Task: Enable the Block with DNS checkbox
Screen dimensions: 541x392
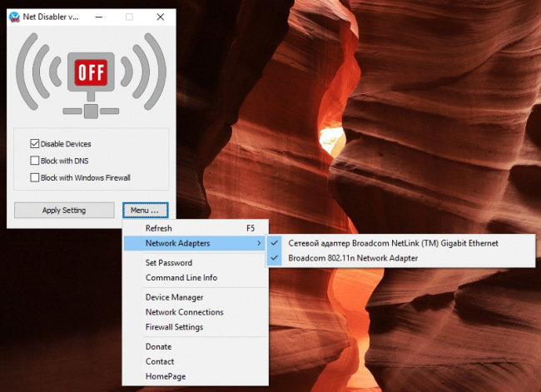Action: tap(34, 161)
